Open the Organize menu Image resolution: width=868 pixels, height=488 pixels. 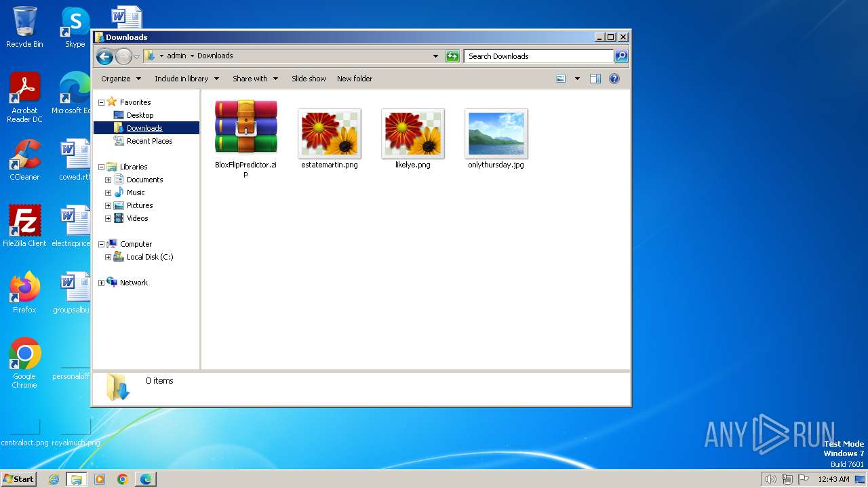tap(121, 79)
